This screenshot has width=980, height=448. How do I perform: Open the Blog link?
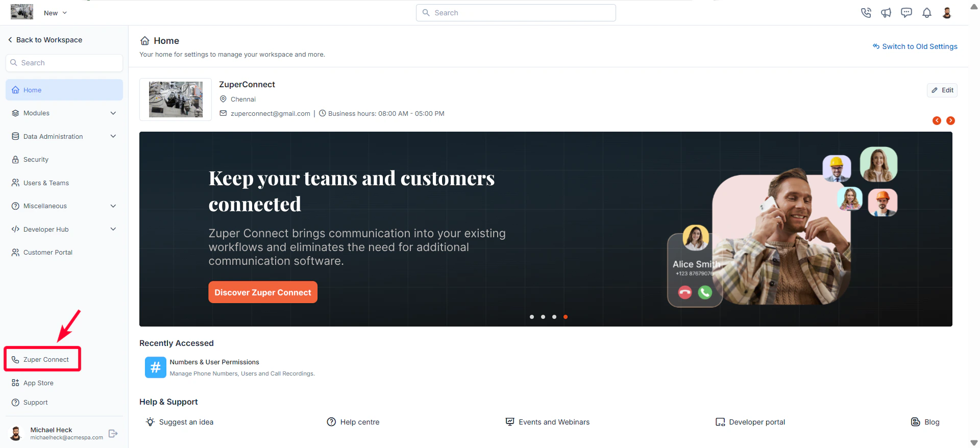(x=925, y=422)
